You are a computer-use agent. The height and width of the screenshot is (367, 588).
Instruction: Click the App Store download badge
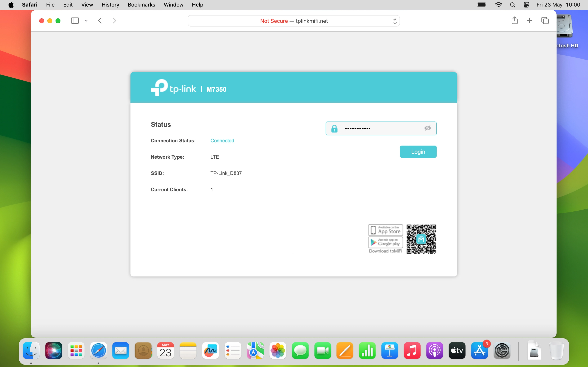(x=386, y=230)
